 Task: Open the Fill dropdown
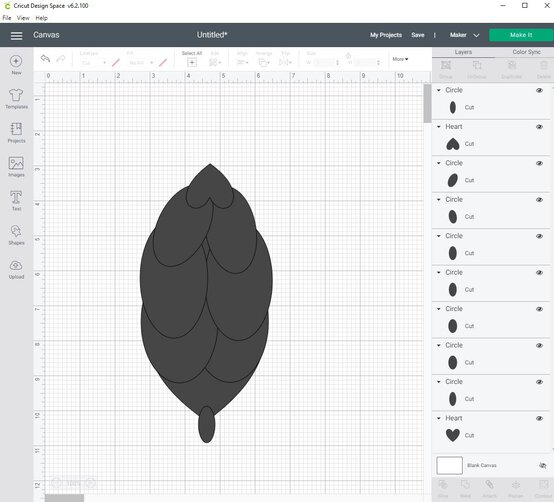(x=140, y=63)
